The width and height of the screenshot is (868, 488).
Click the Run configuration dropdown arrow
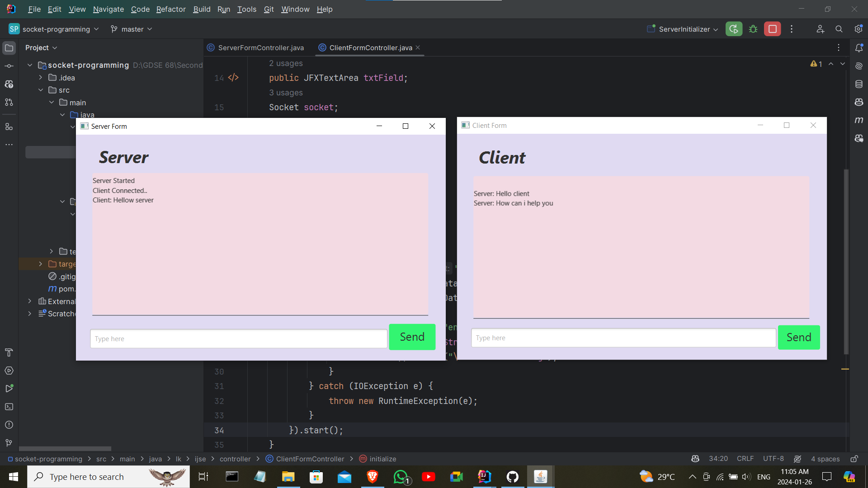point(715,28)
